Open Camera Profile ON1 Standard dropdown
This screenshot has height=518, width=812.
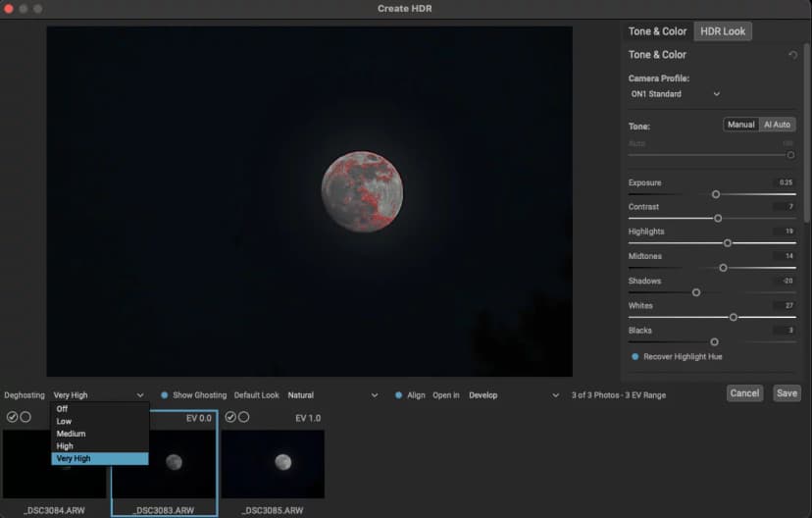click(675, 94)
